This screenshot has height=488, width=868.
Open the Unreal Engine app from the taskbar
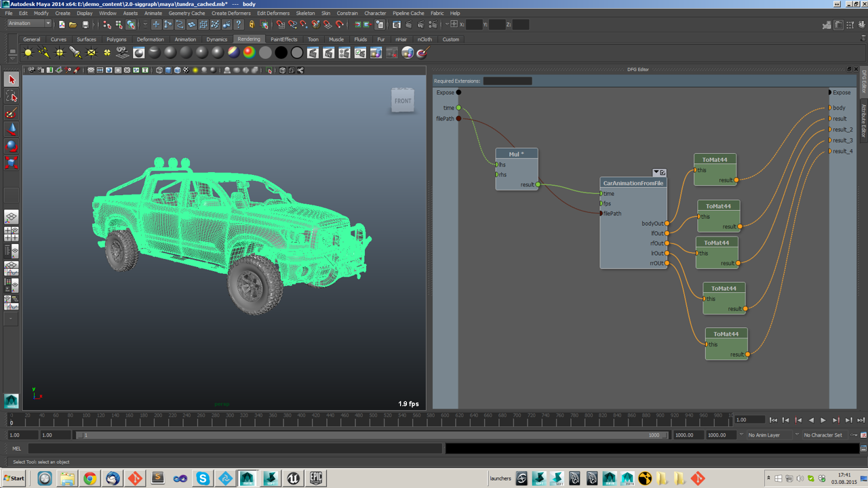293,479
